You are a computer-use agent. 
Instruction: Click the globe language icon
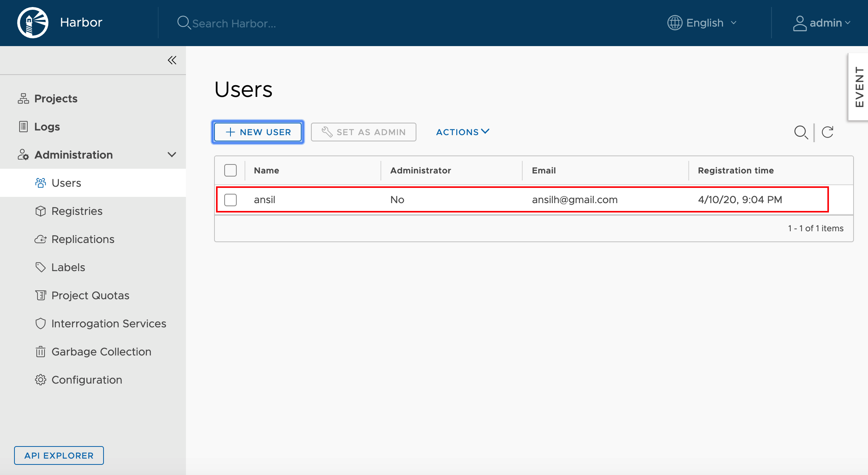coord(675,23)
